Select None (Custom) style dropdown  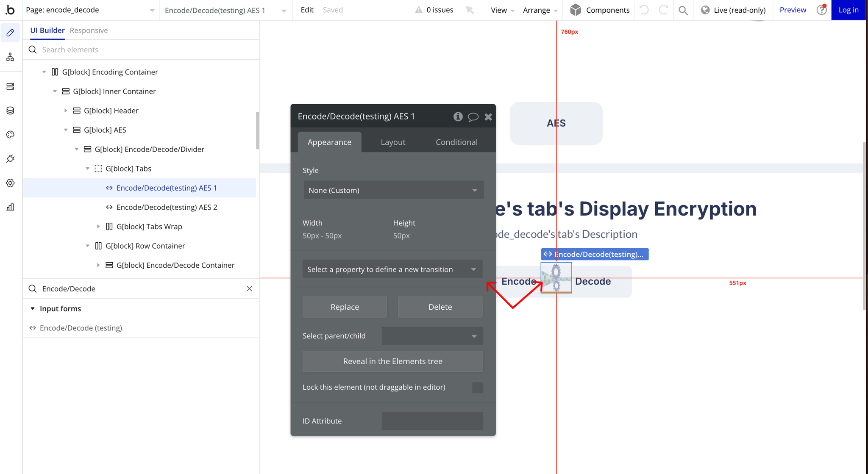pos(393,190)
